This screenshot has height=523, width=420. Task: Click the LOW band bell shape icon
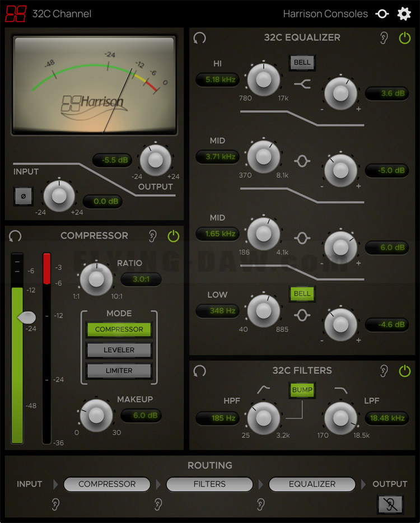(302, 315)
